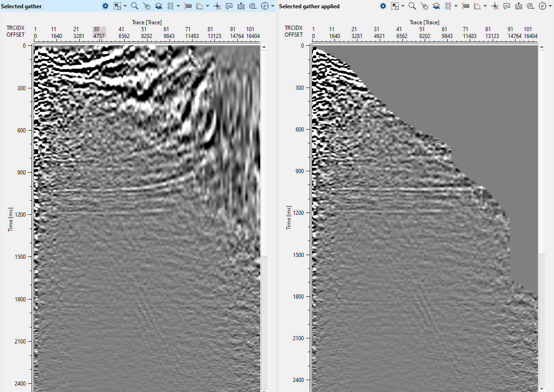
Task: Expand graph dropdown arrow in Selected gather applied panel
Action: pyautogui.click(x=485, y=6)
